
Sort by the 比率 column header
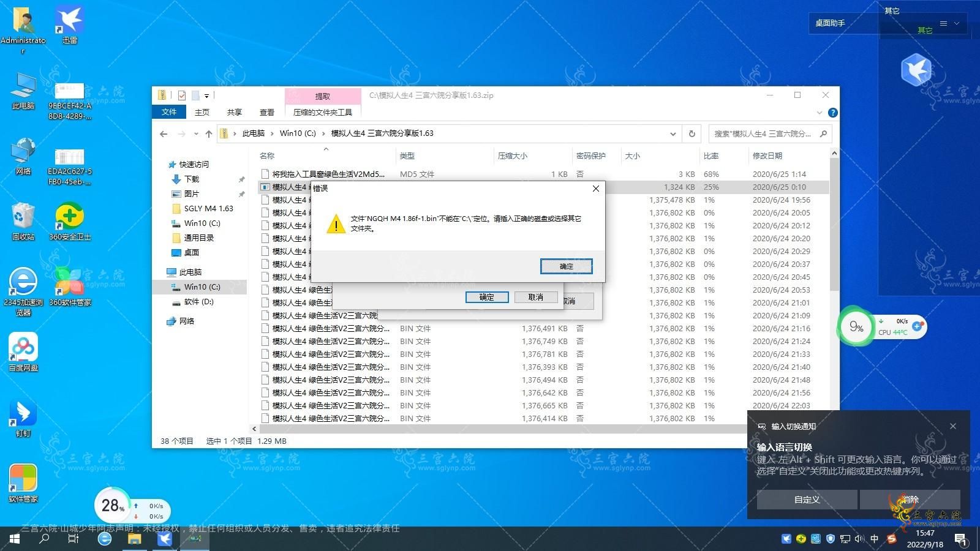point(711,156)
